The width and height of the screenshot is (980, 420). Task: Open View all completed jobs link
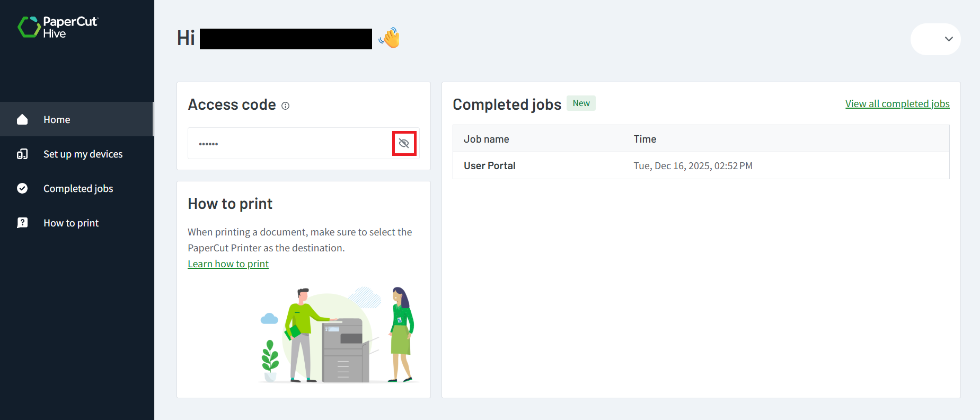tap(897, 104)
